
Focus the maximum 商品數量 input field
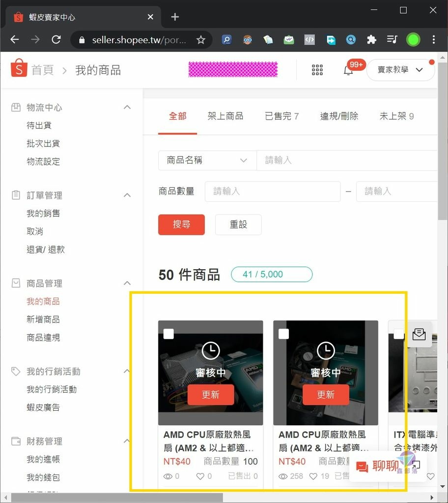click(397, 192)
